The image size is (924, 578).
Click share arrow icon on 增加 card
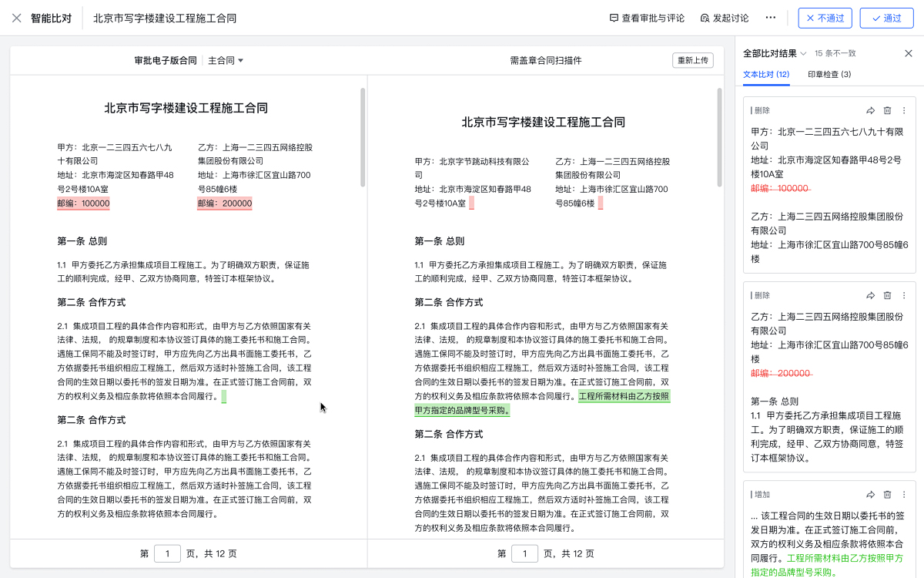click(871, 494)
